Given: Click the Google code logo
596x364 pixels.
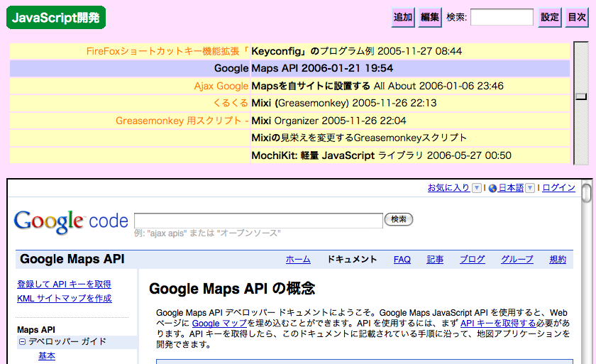Looking at the screenshot, I should 71,221.
